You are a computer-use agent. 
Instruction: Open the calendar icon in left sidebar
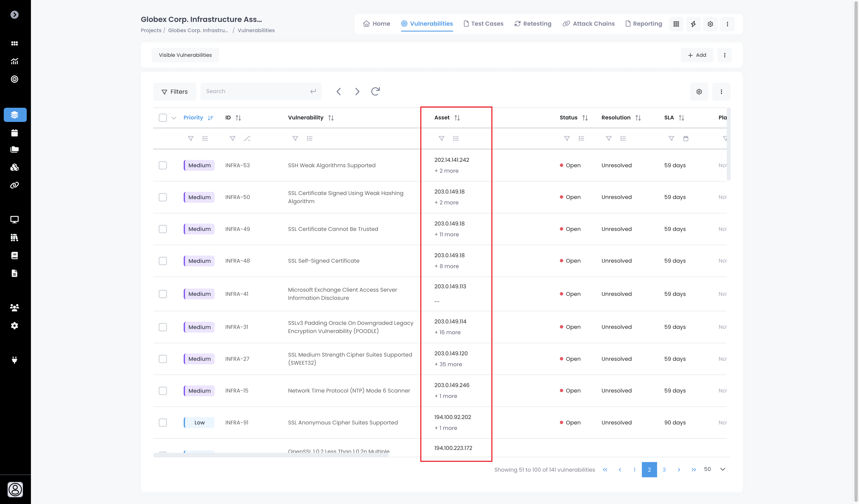14,133
